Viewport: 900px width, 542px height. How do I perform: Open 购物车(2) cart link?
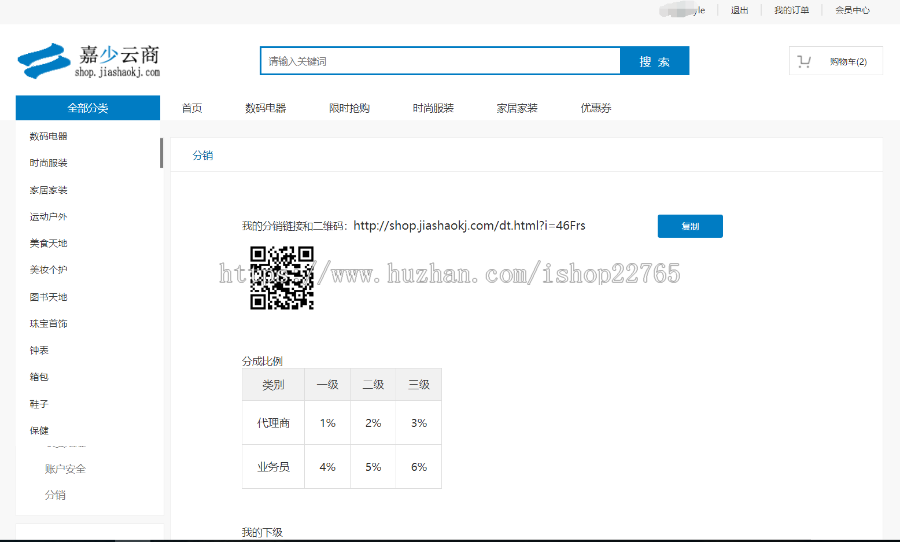[x=848, y=61]
